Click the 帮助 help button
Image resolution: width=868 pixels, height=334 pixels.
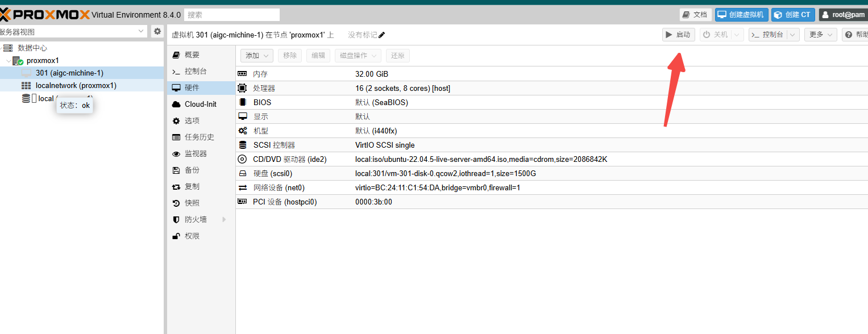855,35
